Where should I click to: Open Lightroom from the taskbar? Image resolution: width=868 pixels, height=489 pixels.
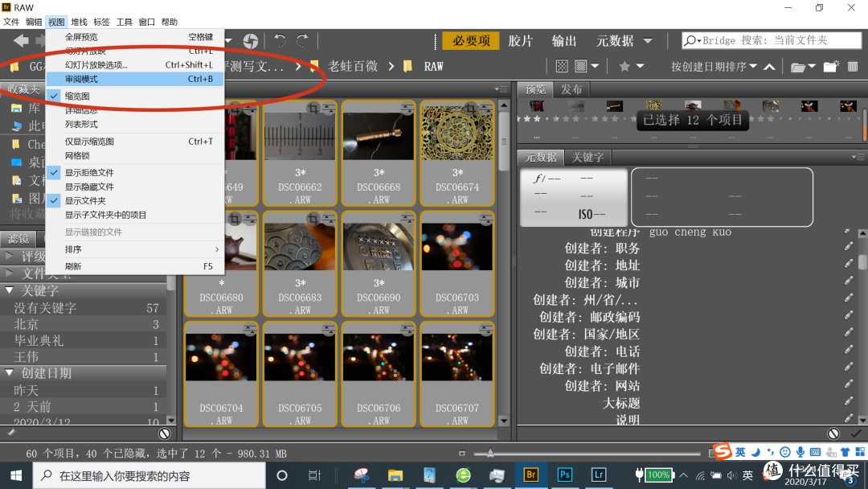[599, 475]
